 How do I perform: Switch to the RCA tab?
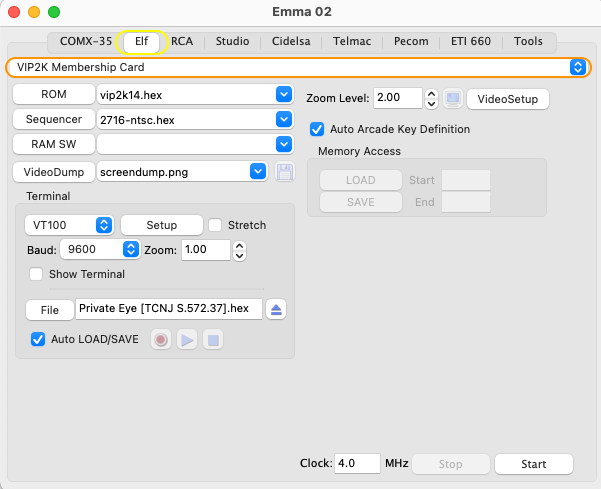[x=182, y=41]
